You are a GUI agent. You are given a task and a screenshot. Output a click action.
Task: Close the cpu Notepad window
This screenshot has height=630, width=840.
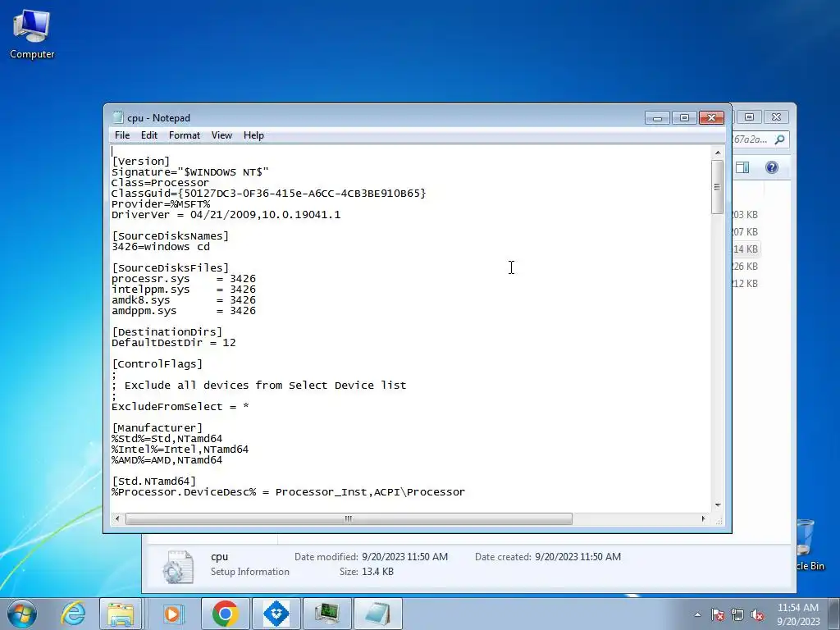tap(711, 118)
